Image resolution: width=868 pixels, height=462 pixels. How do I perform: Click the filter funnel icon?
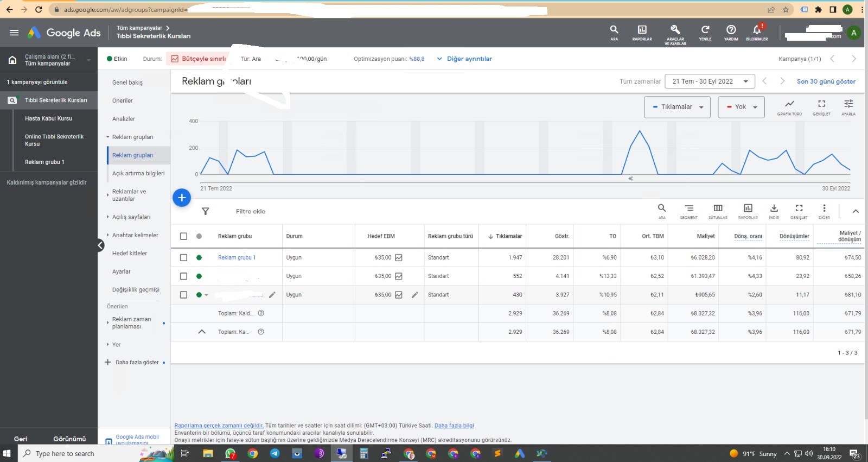pos(206,211)
